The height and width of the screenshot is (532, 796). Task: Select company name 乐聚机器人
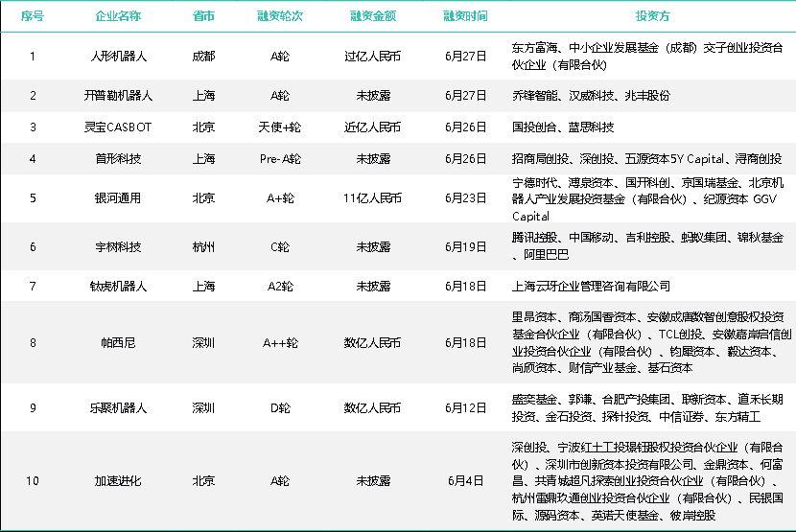(118, 407)
